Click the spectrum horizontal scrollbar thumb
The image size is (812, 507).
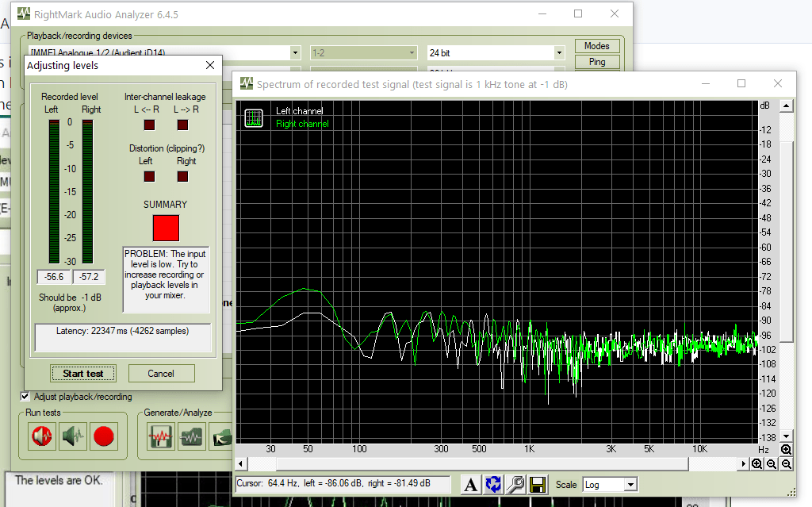coord(482,463)
